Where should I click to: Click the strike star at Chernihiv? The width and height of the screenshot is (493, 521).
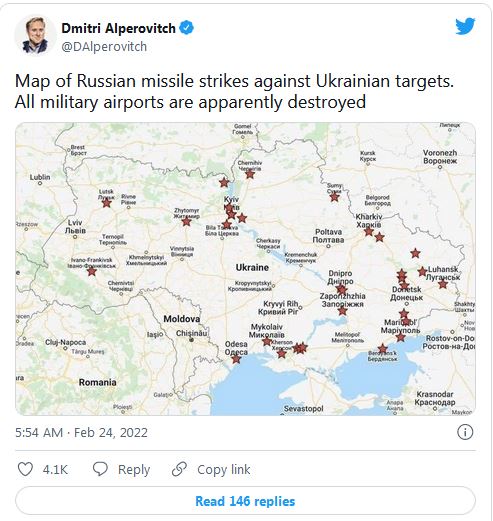point(250,174)
